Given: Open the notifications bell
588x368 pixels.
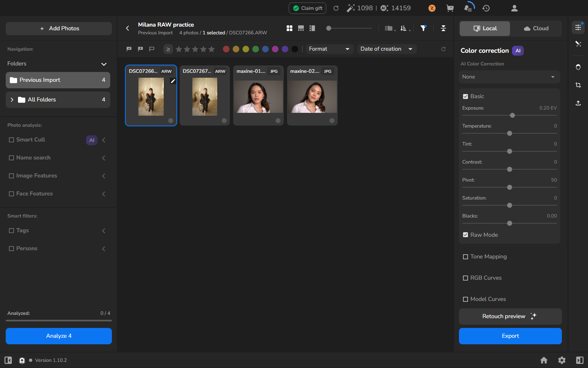Looking at the screenshot, I should [468, 8].
